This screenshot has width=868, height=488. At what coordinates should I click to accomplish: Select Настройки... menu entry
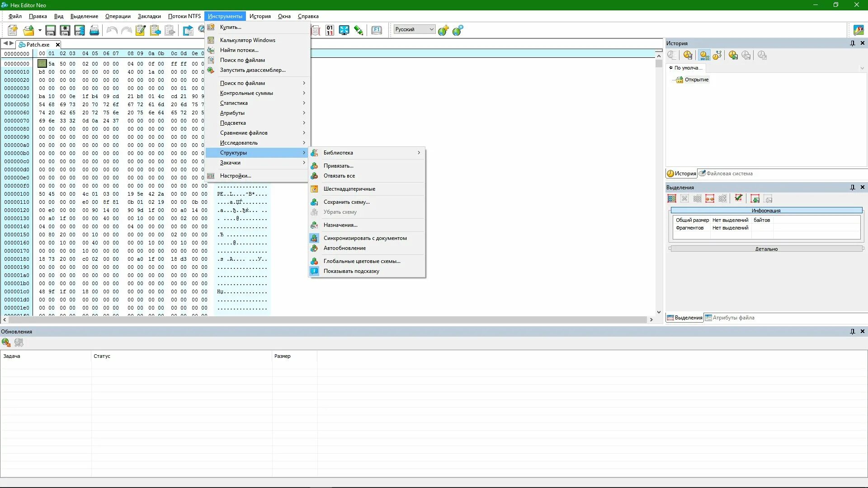click(x=235, y=176)
